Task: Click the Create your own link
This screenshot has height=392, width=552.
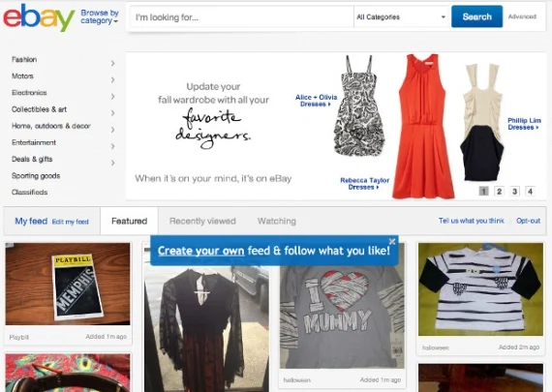Action: (x=201, y=251)
